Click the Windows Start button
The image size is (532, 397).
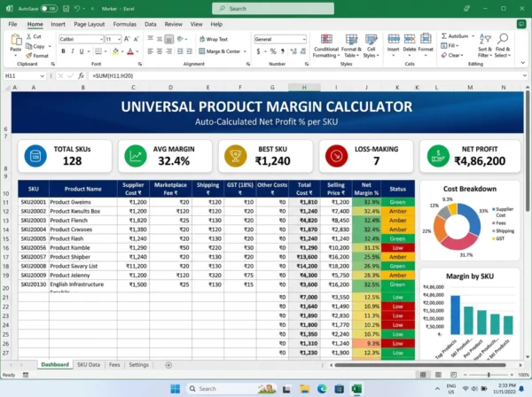[176, 388]
